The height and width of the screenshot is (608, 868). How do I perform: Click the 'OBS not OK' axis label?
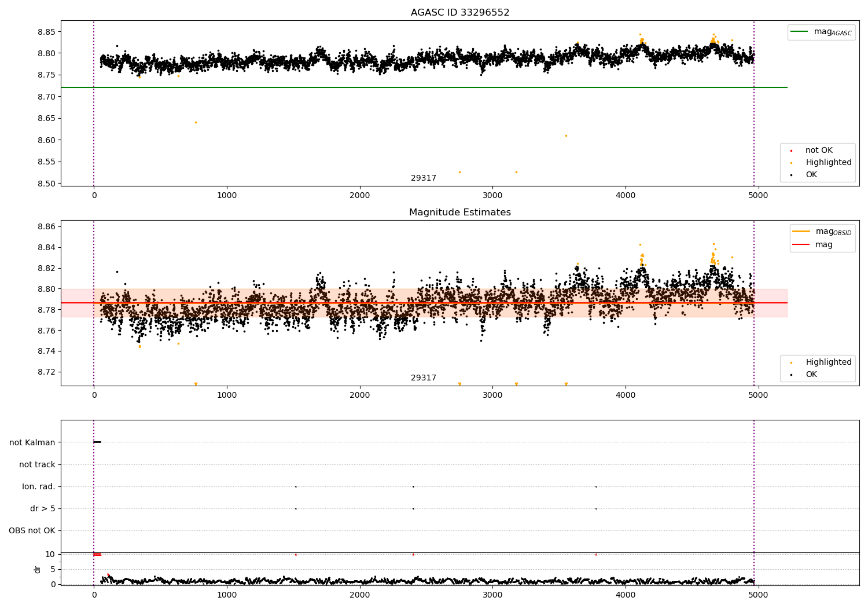32,531
